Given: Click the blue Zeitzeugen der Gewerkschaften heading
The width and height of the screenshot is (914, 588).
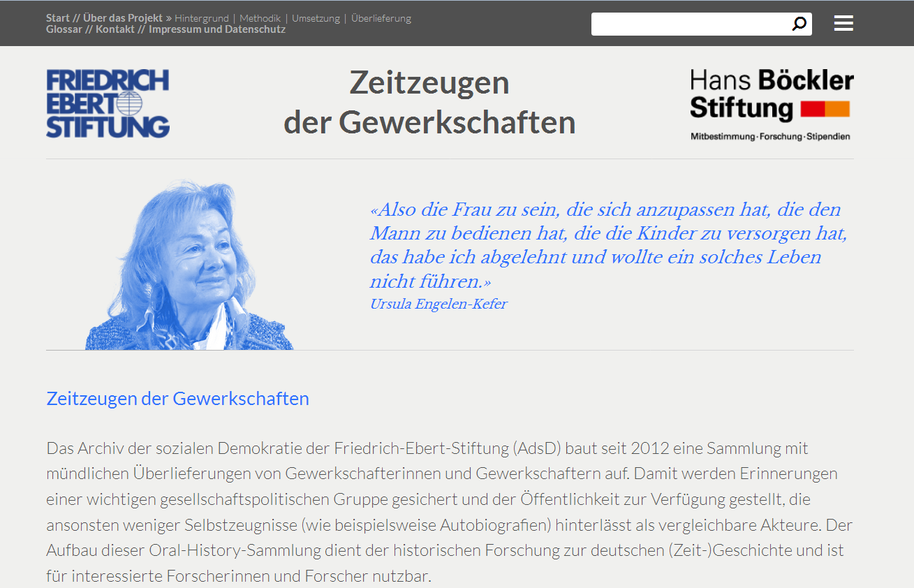Looking at the screenshot, I should point(177,399).
